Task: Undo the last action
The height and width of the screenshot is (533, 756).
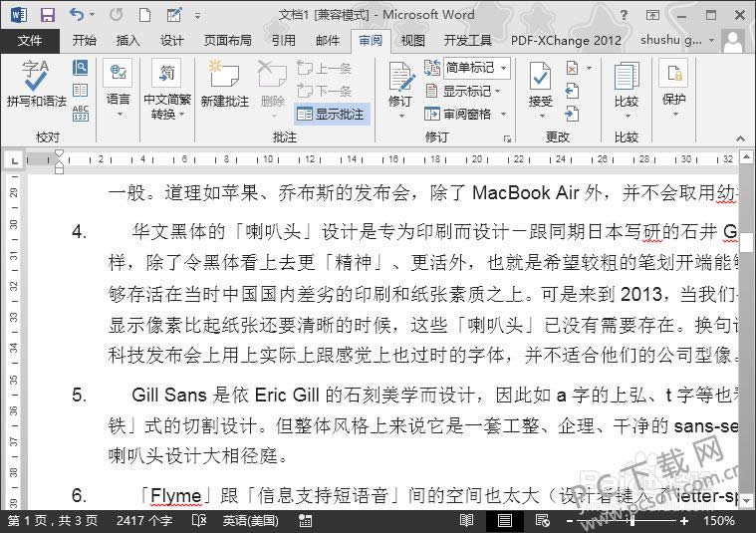Action: point(77,15)
